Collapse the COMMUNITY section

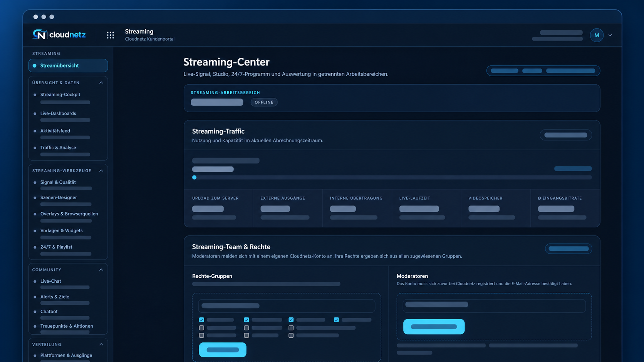(101, 270)
